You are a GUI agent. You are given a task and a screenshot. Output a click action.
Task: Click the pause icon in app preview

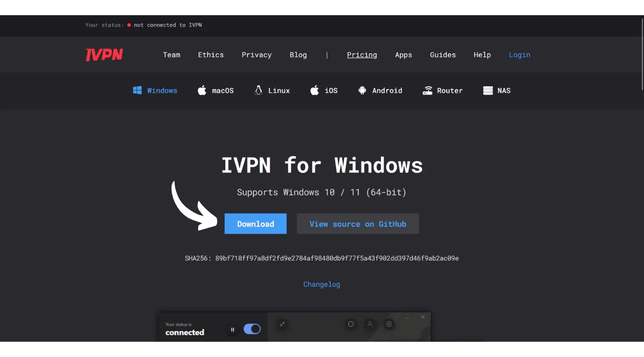(x=232, y=330)
